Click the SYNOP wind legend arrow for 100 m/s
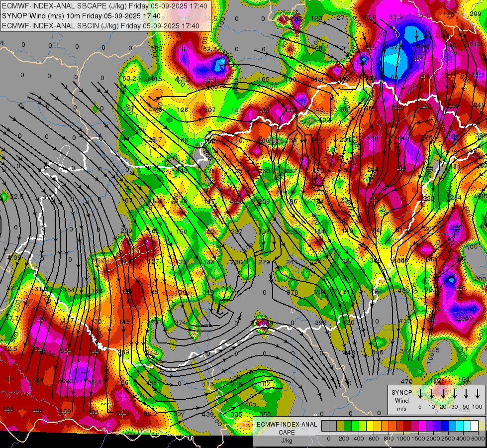 coord(478,394)
